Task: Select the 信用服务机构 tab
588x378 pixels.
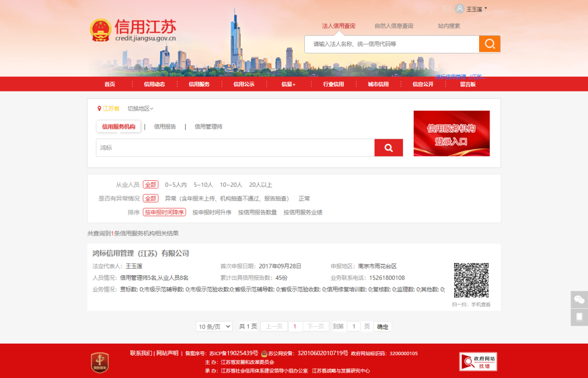Action: [x=119, y=127]
